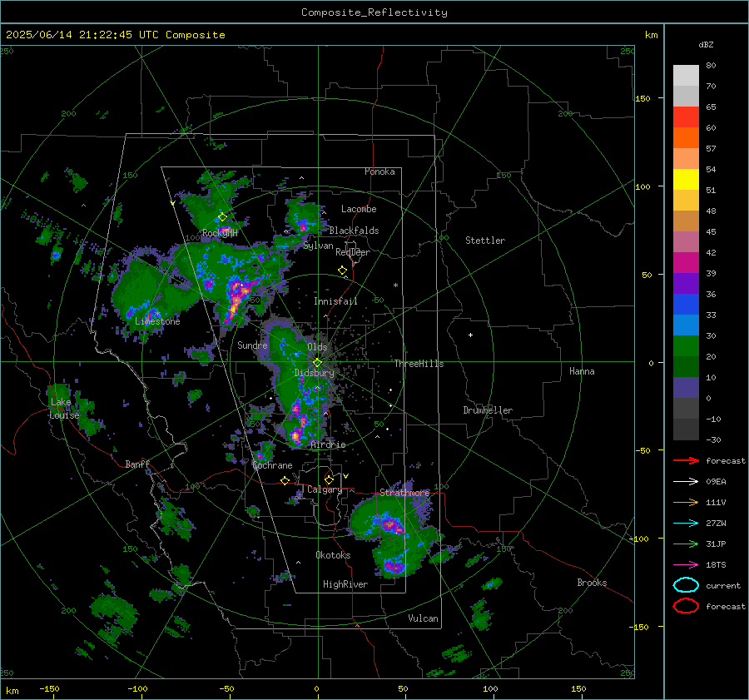Click the yellow diamond marker south of RedDeer

click(x=342, y=271)
